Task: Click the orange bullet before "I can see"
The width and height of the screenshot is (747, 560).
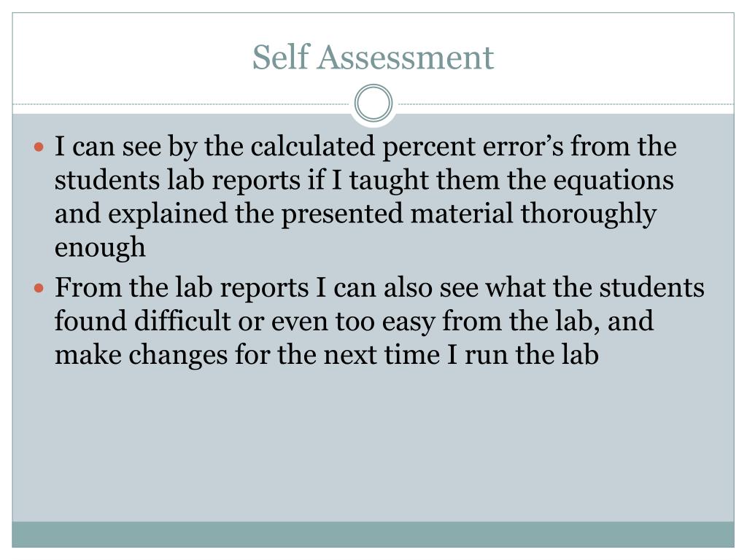Action: (39, 146)
